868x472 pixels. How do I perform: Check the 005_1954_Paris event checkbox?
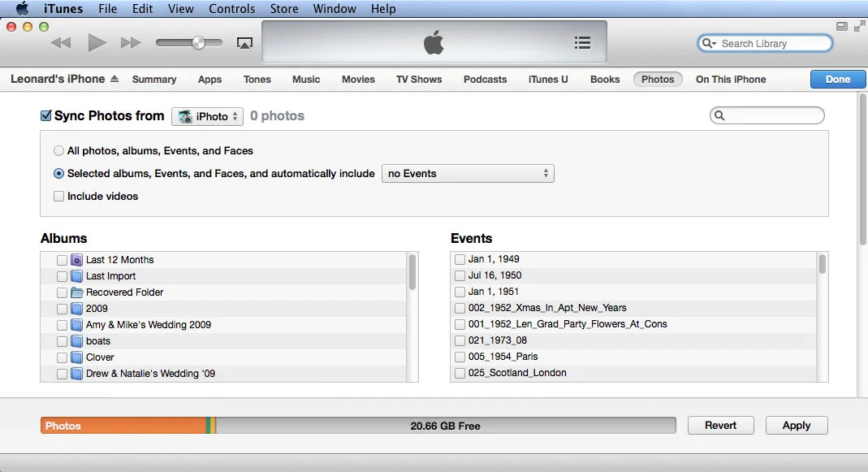460,357
